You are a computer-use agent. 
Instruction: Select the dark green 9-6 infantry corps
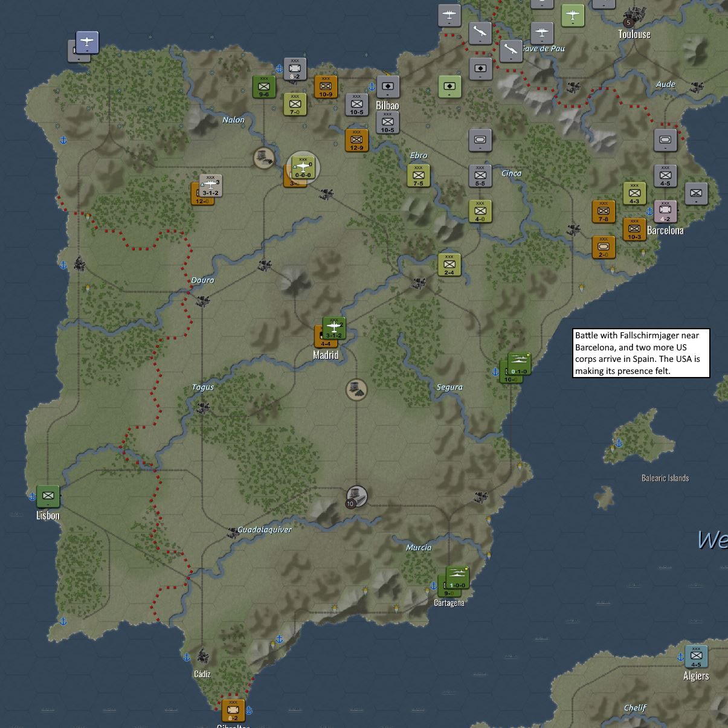[x=264, y=86]
